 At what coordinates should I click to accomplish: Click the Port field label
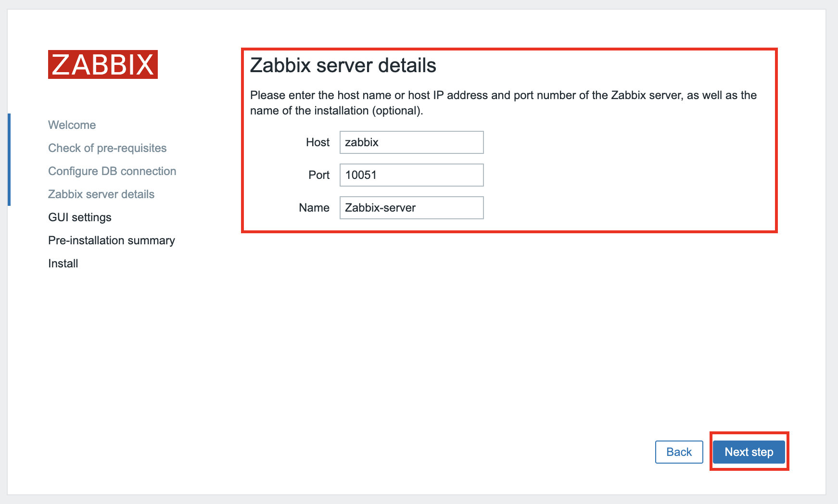(319, 175)
